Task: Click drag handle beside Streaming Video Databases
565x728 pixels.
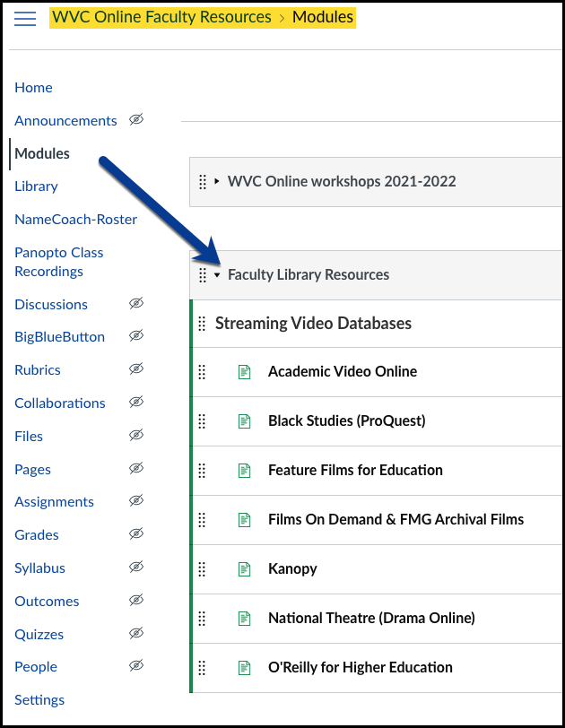Action: click(x=202, y=324)
